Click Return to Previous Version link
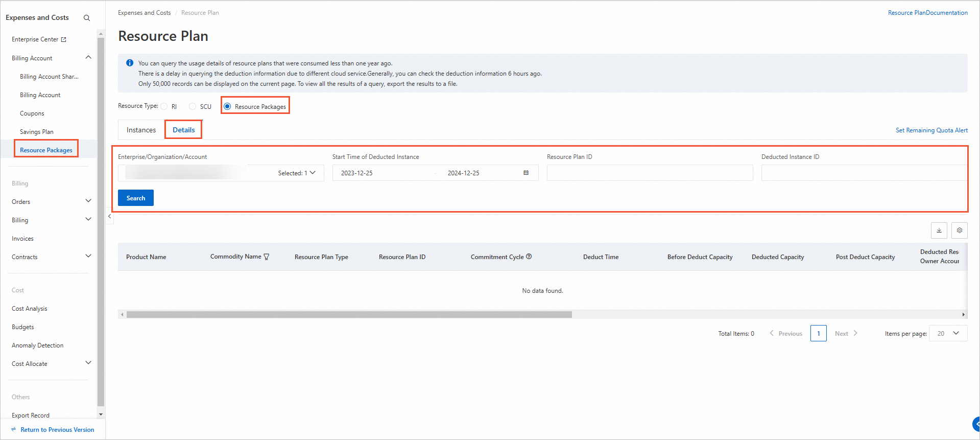The width and height of the screenshot is (980, 440). coord(57,430)
